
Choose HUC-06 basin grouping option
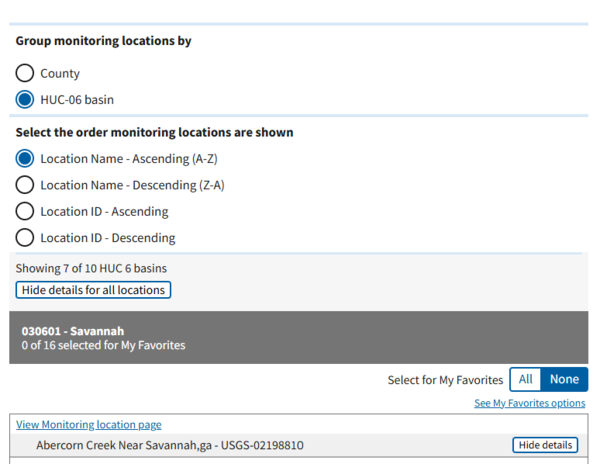[25, 100]
